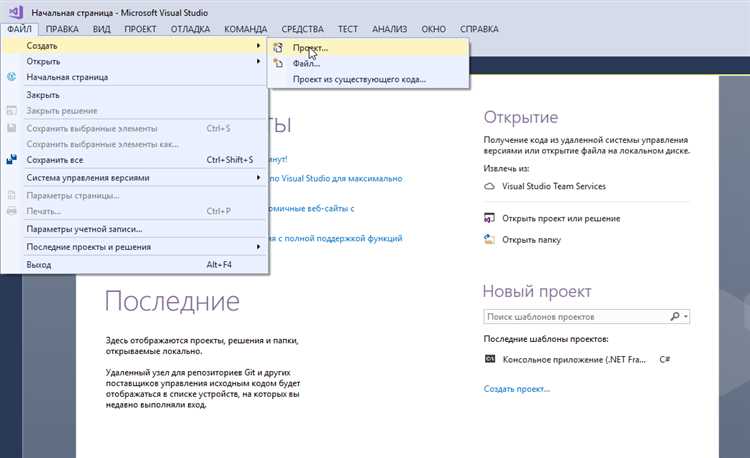Click Создать проект... link
Screen dimensions: 750x458
pyautogui.click(x=517, y=389)
